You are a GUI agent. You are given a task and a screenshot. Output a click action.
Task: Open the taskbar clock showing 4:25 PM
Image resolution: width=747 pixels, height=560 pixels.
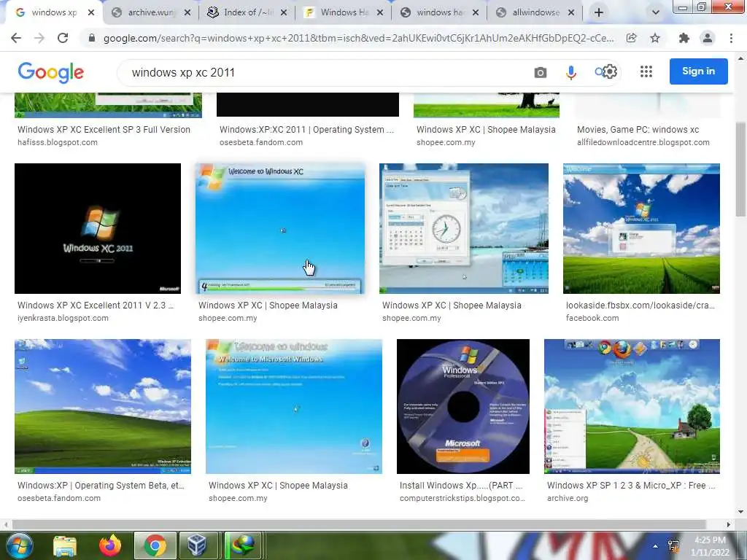point(710,546)
